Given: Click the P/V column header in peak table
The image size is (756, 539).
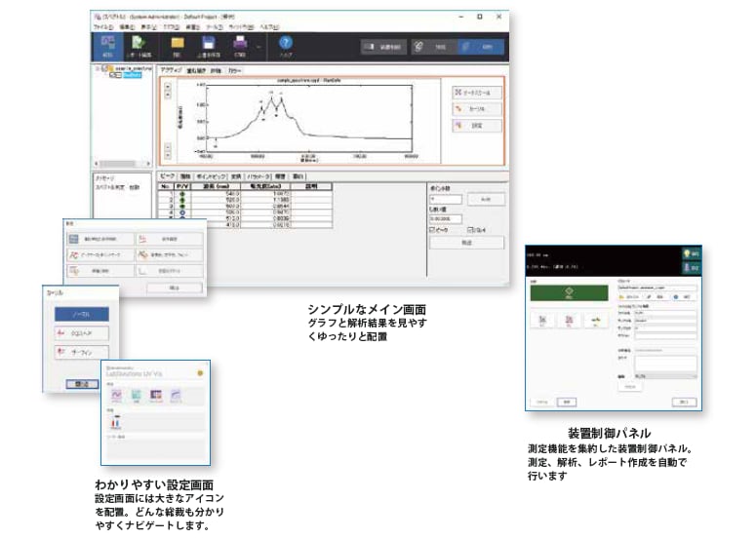Looking at the screenshot, I should pyautogui.click(x=182, y=186).
